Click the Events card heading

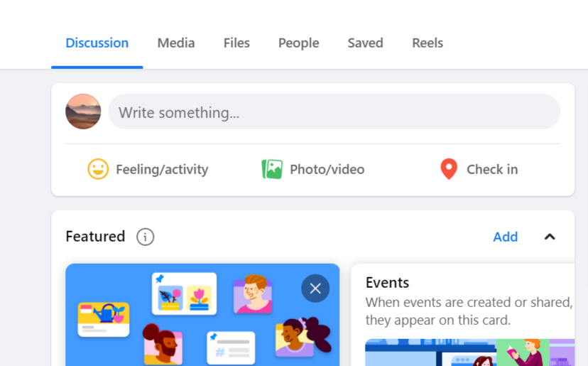387,283
